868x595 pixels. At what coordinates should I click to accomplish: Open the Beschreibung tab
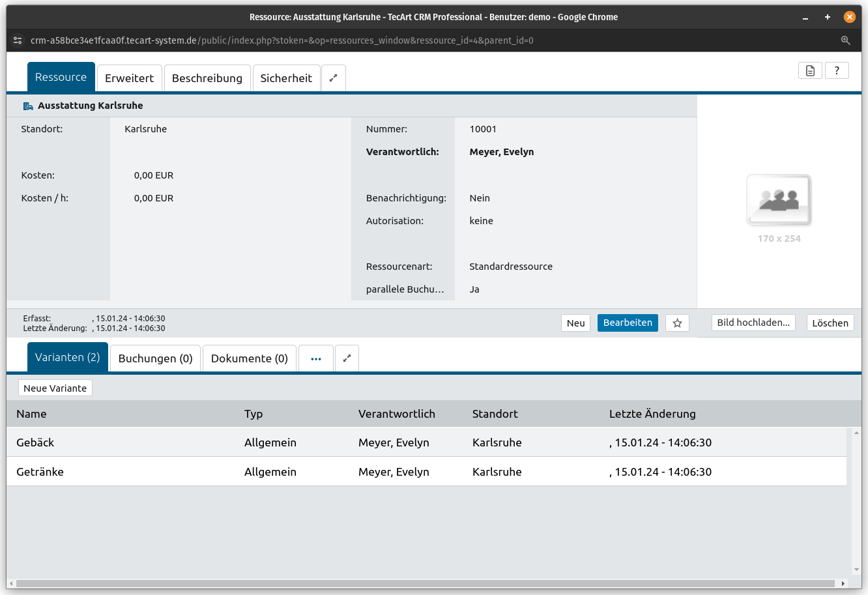[207, 78]
